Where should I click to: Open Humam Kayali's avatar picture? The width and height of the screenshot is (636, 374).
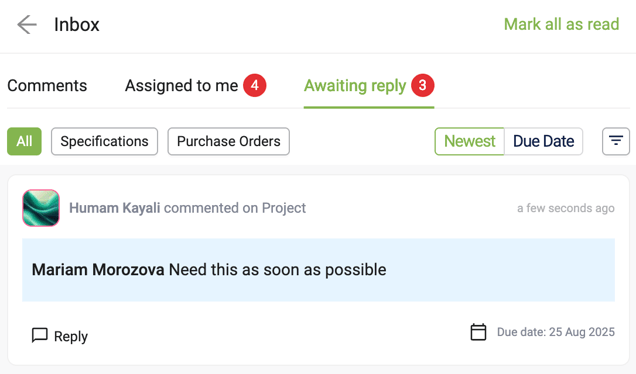click(41, 208)
